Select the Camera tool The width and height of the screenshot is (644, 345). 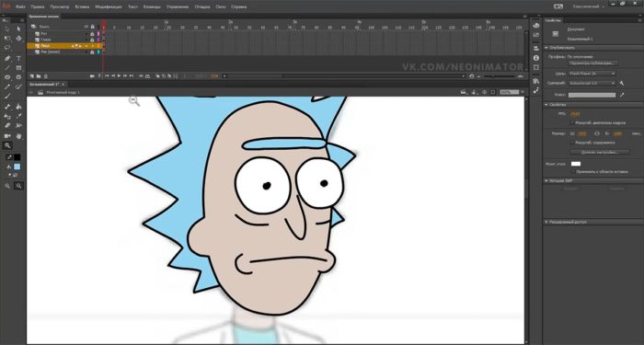click(x=7, y=136)
